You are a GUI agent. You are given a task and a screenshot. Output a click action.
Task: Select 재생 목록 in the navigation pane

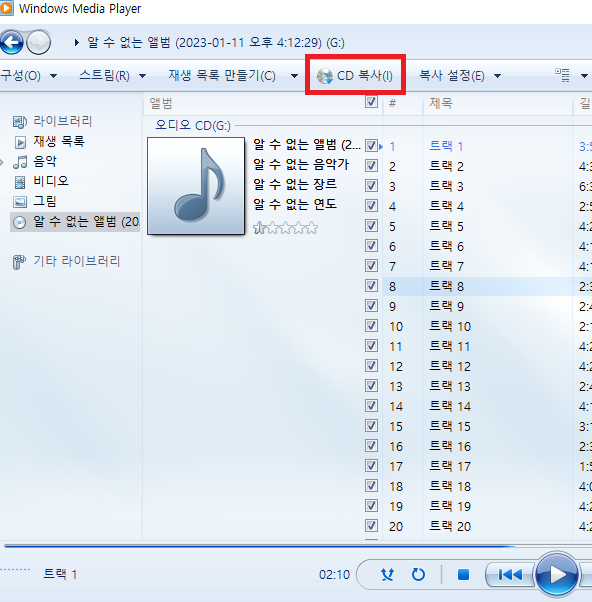click(59, 141)
